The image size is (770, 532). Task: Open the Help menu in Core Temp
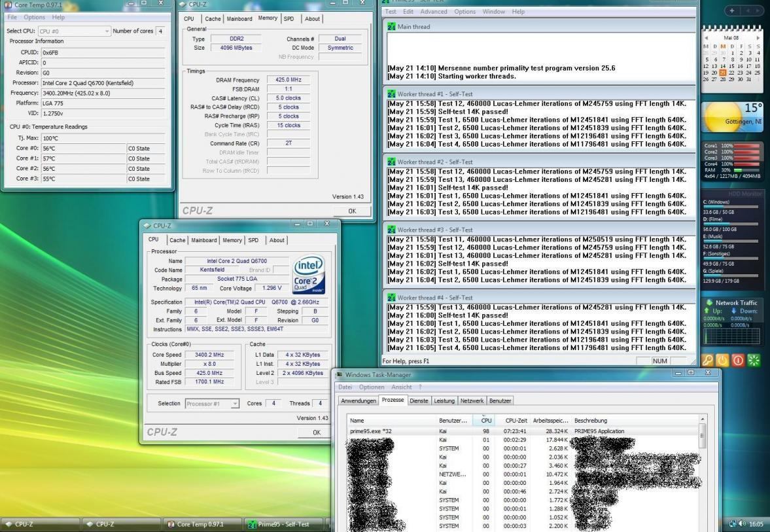tap(58, 17)
